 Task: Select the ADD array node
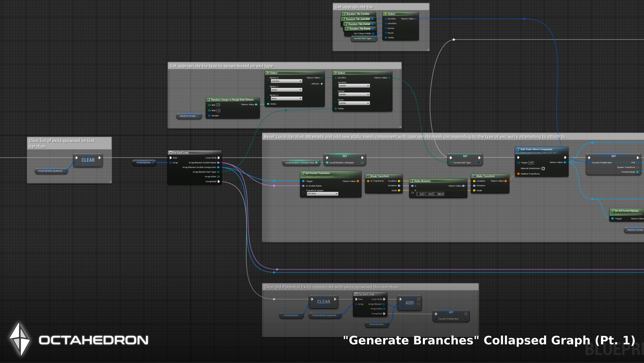(409, 303)
